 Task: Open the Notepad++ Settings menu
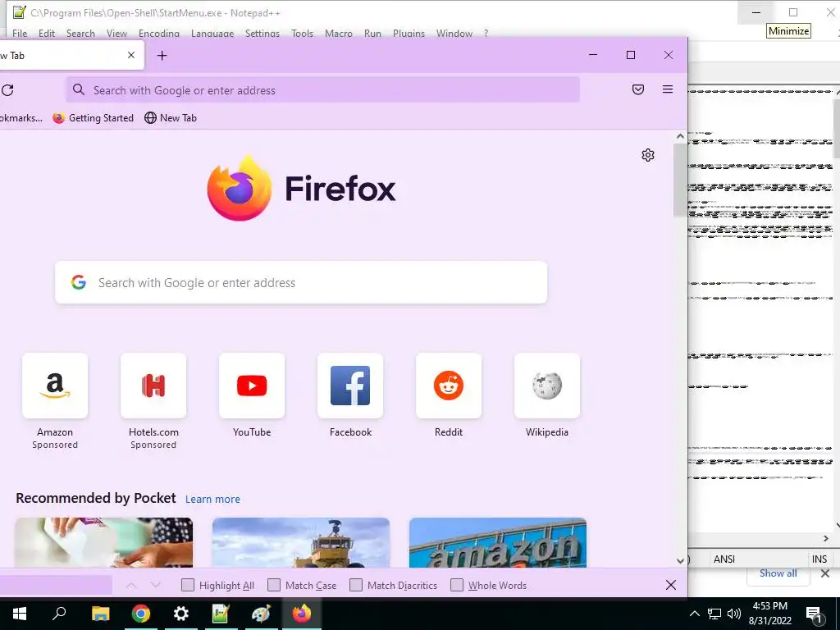(x=262, y=33)
